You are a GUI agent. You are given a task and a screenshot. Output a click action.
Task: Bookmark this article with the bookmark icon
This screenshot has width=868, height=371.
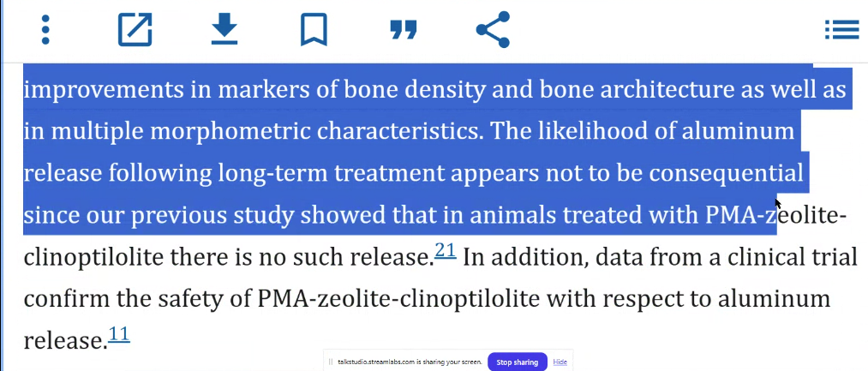click(x=314, y=30)
